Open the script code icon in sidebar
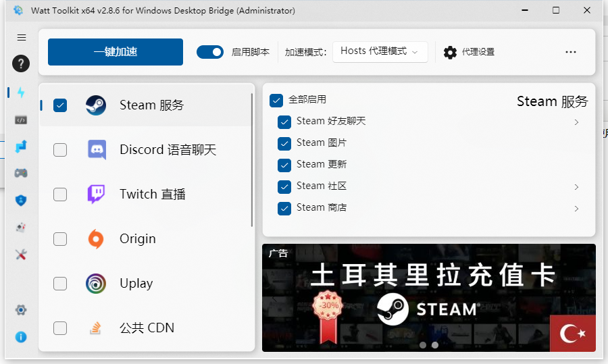Viewport: 608px width, 364px height. click(21, 120)
